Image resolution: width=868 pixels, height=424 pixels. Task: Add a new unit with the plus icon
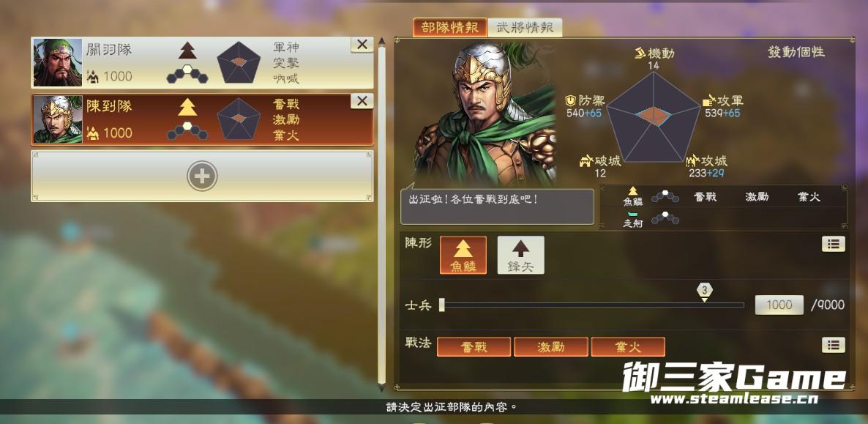pos(202,176)
